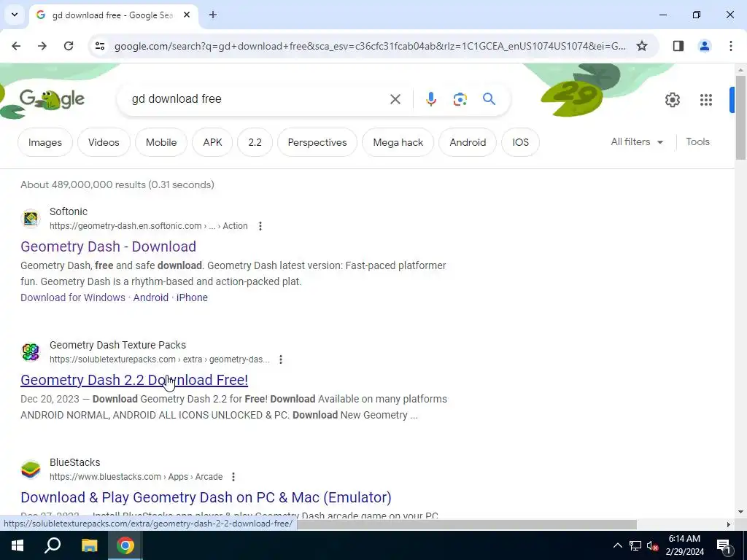Image resolution: width=747 pixels, height=560 pixels.
Task: Select the IOS filter chip
Action: pos(520,142)
